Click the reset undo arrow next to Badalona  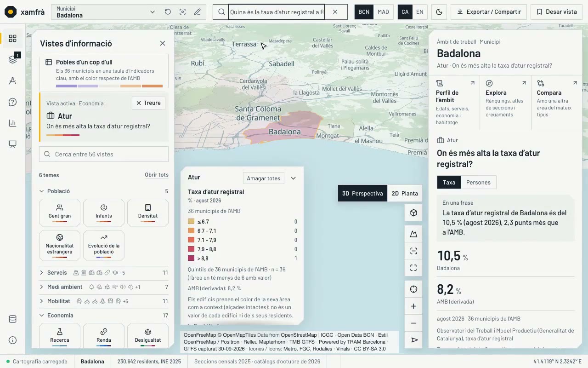[168, 12]
